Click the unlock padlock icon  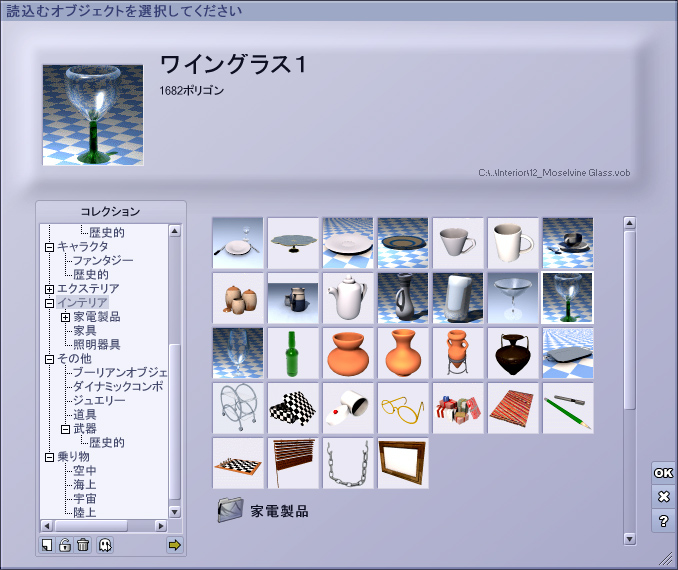pos(65,545)
